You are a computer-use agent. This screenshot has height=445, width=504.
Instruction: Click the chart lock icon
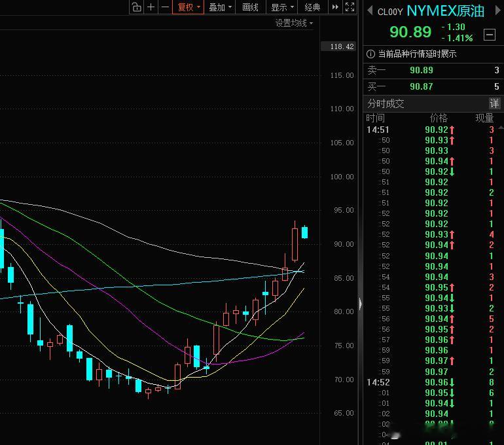pos(137,7)
